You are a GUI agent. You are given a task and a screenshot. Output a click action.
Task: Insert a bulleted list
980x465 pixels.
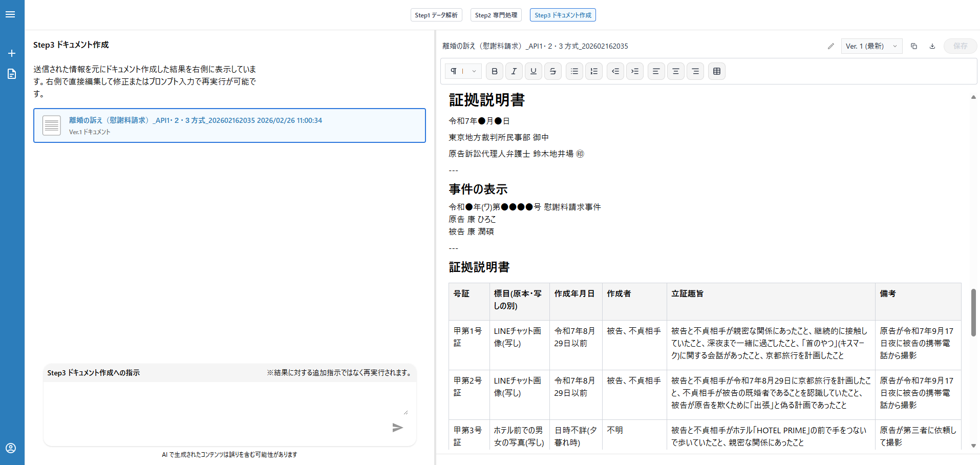pyautogui.click(x=574, y=71)
